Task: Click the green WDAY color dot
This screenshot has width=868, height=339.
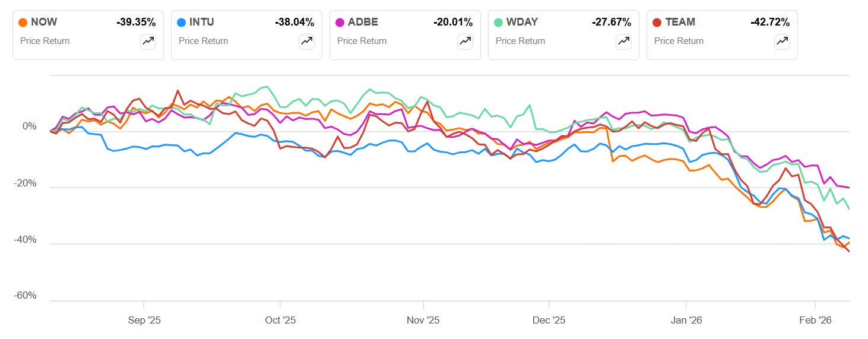Action: tap(499, 23)
